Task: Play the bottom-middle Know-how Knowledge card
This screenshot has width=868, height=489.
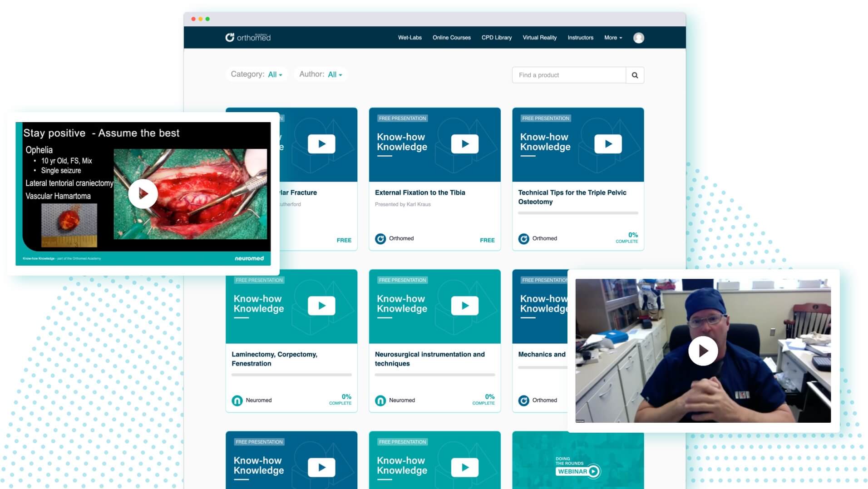Action: point(464,467)
